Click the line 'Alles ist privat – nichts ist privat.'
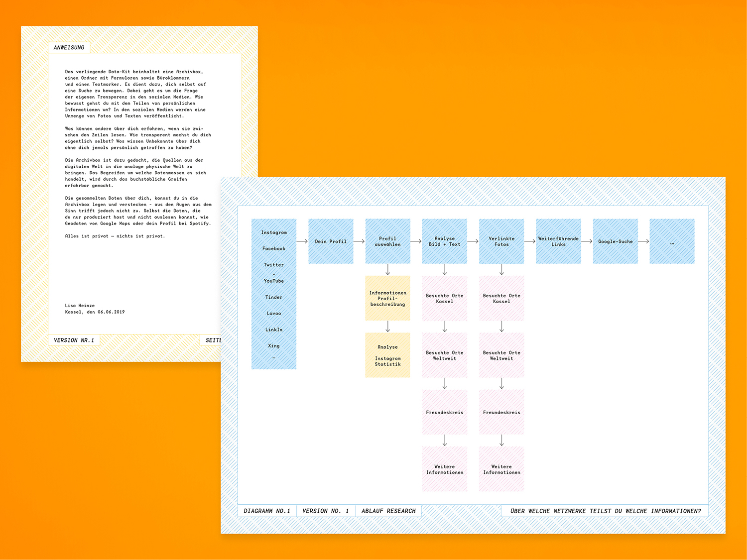Screen dimensions: 747x560 [115, 236]
